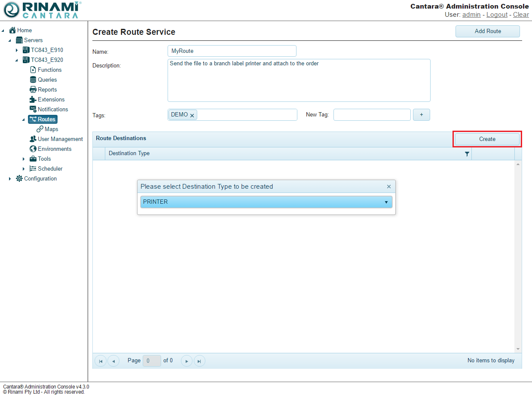Open Extensions puzzle icon
The image size is (532, 398).
pyautogui.click(x=33, y=99)
